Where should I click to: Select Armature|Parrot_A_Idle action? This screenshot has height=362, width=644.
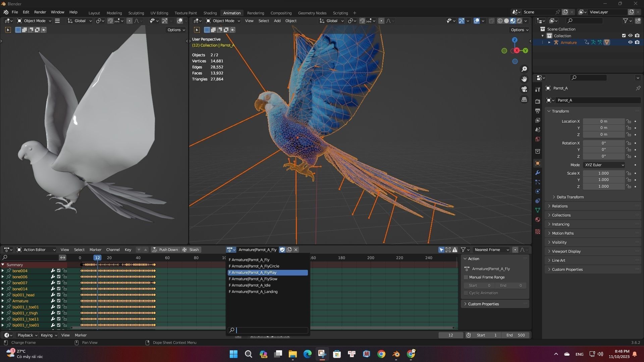268,285
